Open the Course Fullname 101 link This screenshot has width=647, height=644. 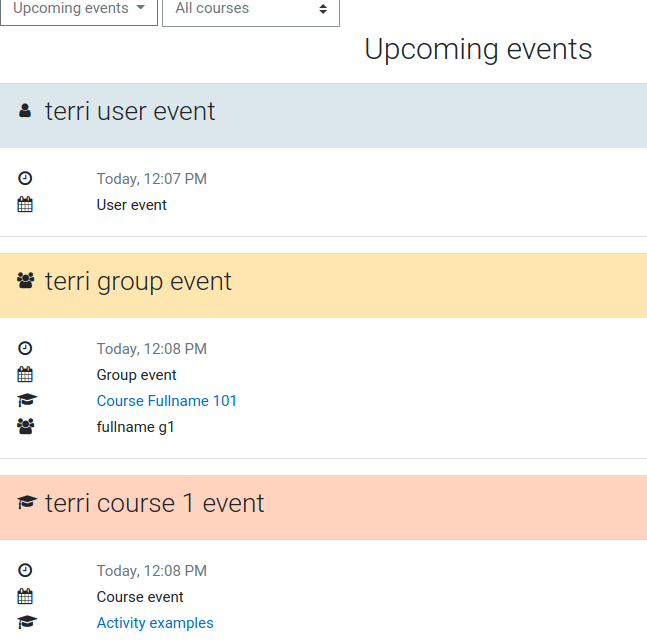[167, 401]
